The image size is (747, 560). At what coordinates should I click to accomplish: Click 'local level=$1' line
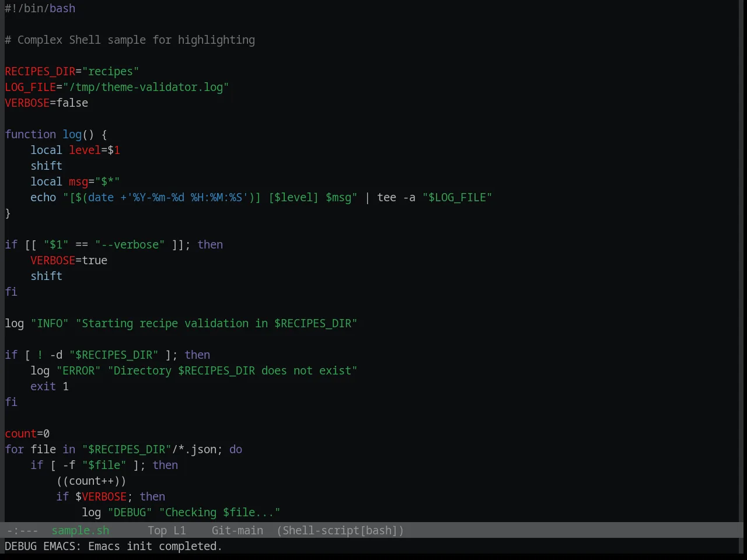[75, 150]
